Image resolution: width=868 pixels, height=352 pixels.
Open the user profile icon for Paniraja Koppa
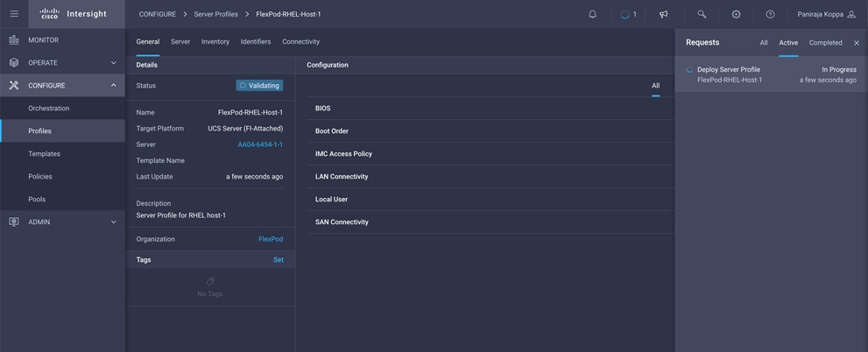click(851, 14)
